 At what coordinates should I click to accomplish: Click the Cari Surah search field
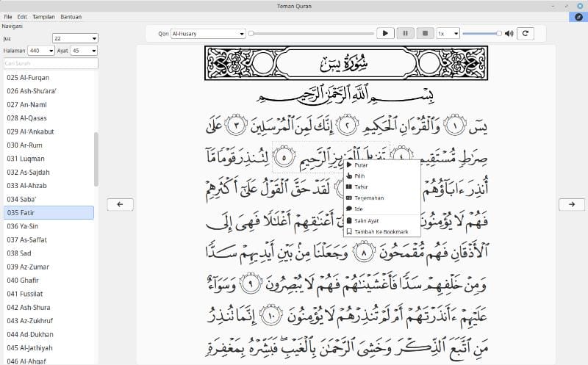pos(51,63)
